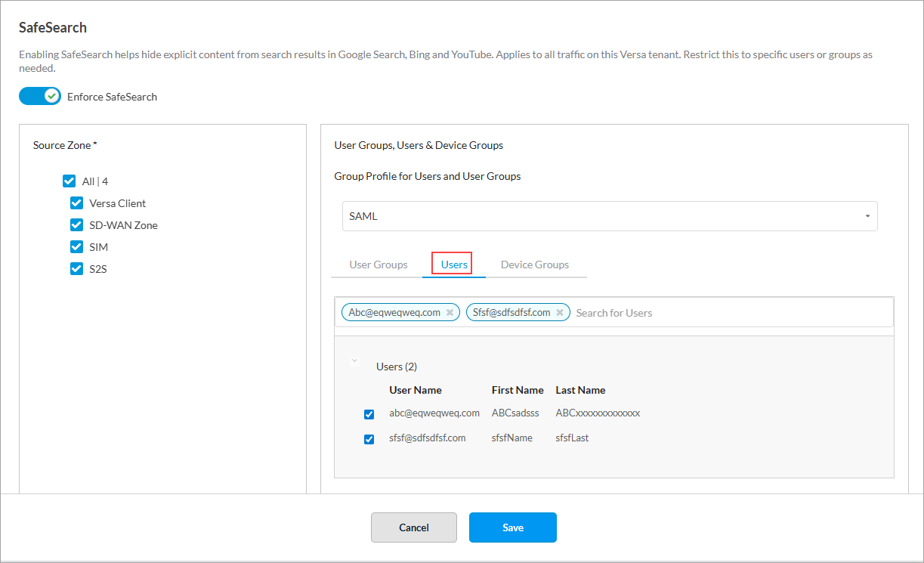This screenshot has width=924, height=563.
Task: Deselect user abc@eqweqweq.com checkbox
Action: (x=369, y=414)
